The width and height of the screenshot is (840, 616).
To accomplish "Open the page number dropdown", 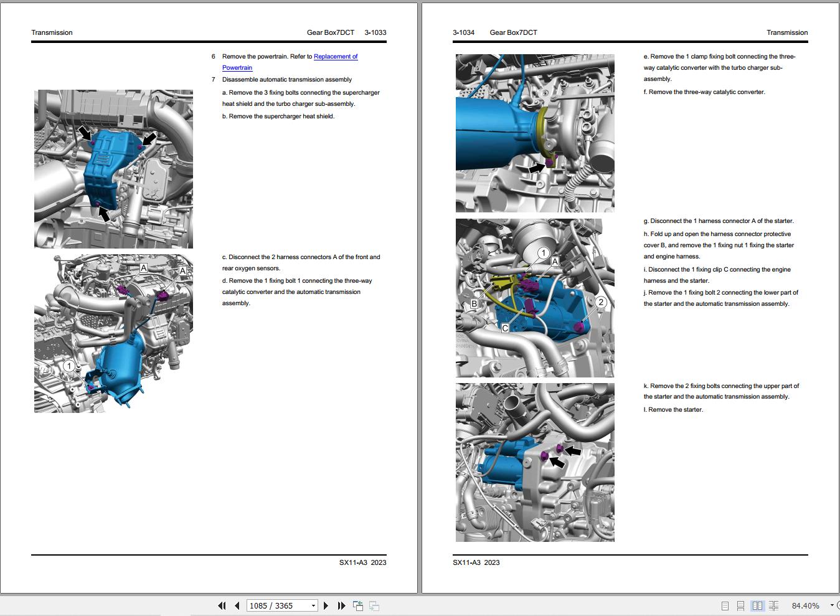I will pyautogui.click(x=312, y=605).
